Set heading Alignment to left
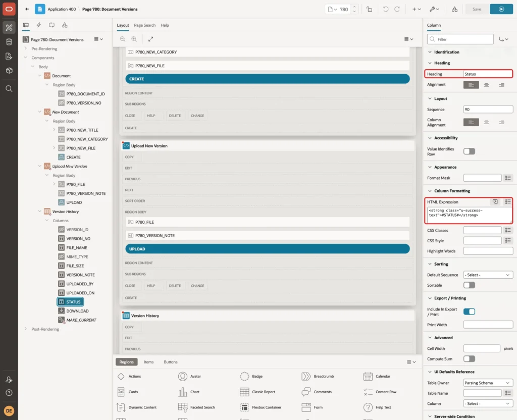 point(471,85)
